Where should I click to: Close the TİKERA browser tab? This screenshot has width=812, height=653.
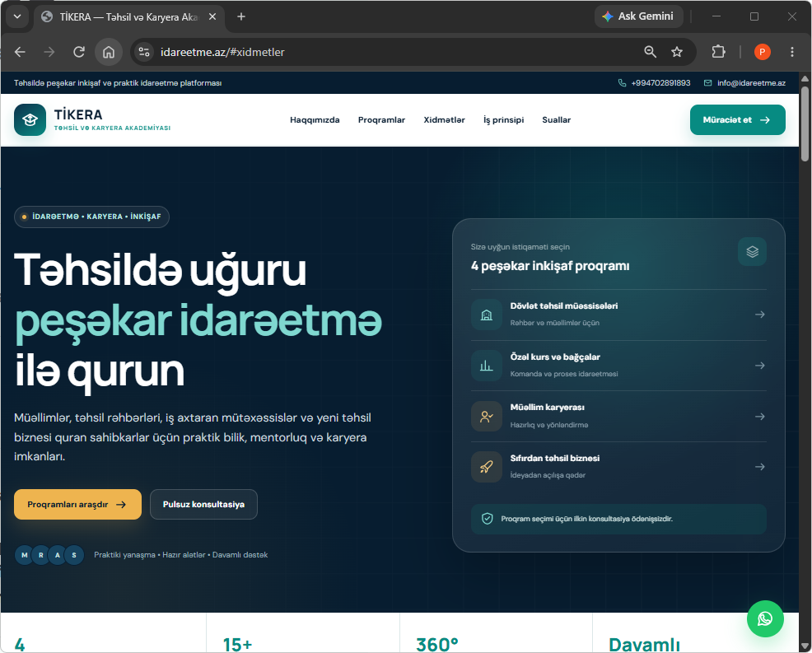coord(212,16)
